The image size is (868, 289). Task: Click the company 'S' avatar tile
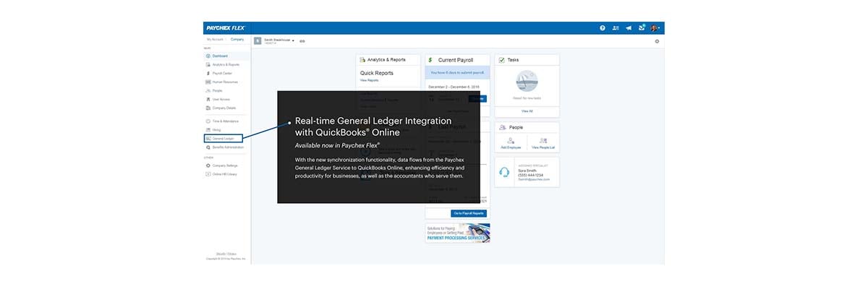point(258,41)
